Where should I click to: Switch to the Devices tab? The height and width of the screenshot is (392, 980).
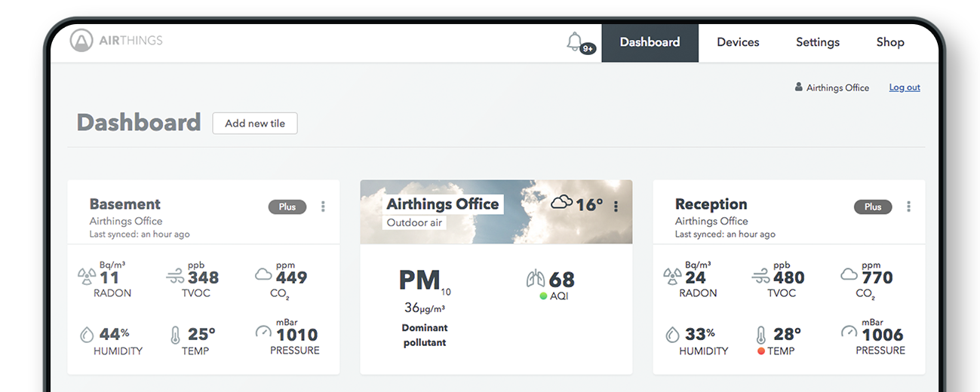738,42
